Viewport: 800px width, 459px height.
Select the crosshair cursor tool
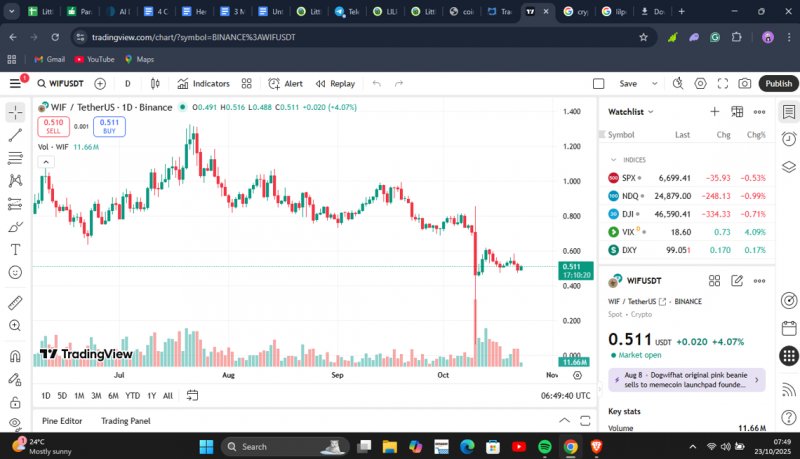pyautogui.click(x=15, y=112)
